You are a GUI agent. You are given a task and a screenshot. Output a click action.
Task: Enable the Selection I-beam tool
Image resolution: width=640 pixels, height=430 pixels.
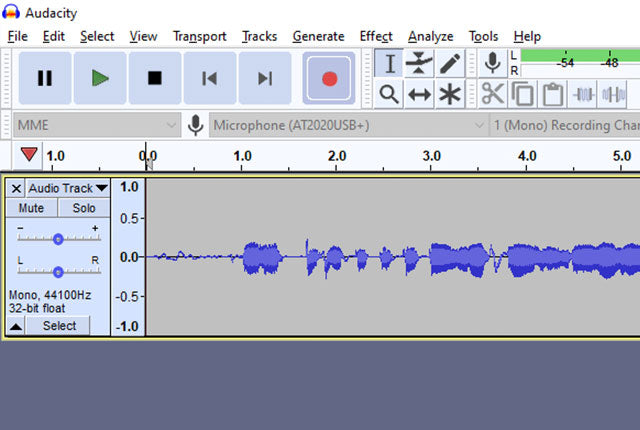(390, 63)
